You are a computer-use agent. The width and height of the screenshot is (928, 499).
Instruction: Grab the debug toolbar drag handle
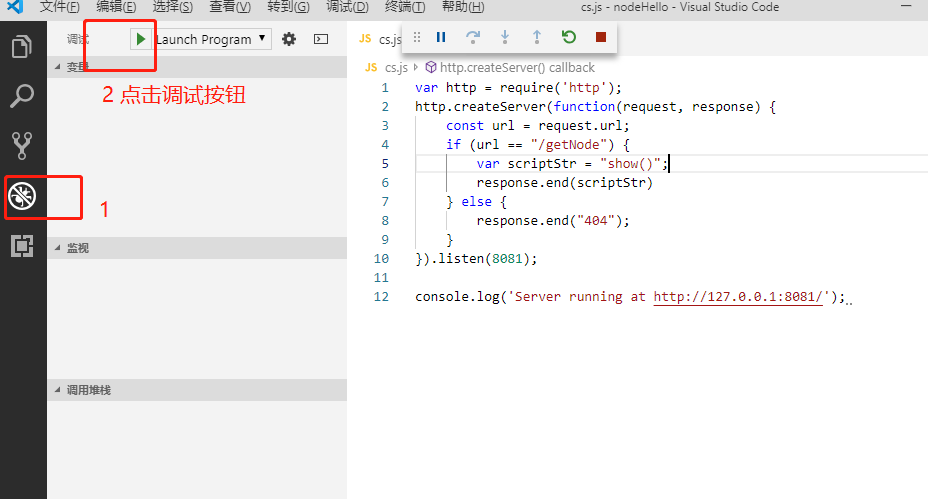pyautogui.click(x=417, y=37)
